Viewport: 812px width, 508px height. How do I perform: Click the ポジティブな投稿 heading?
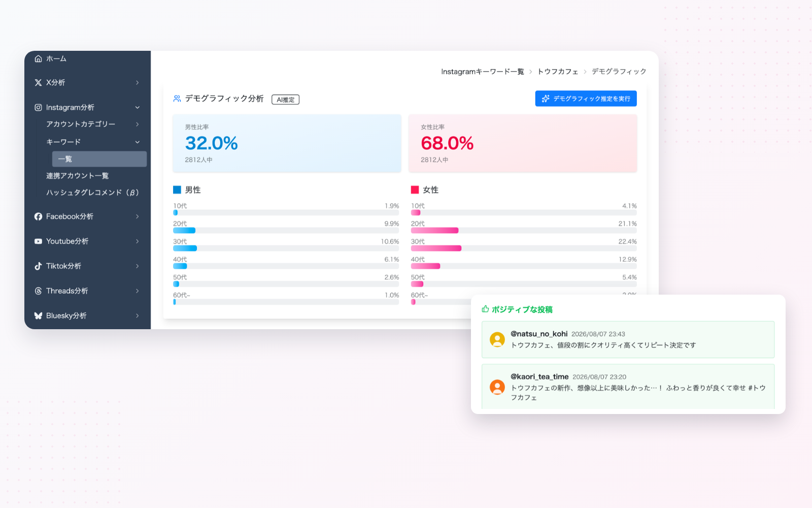pyautogui.click(x=522, y=309)
